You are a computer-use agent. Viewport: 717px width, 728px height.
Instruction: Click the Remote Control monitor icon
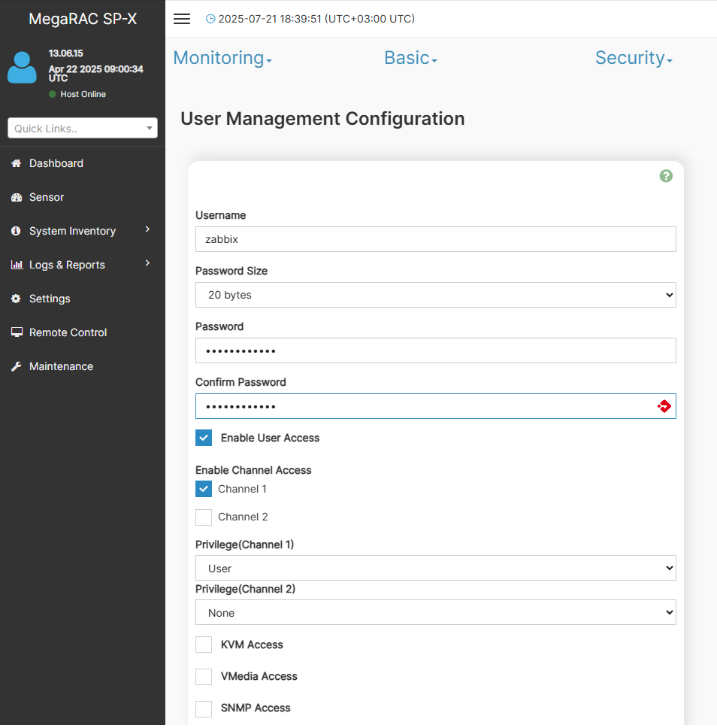tap(17, 332)
